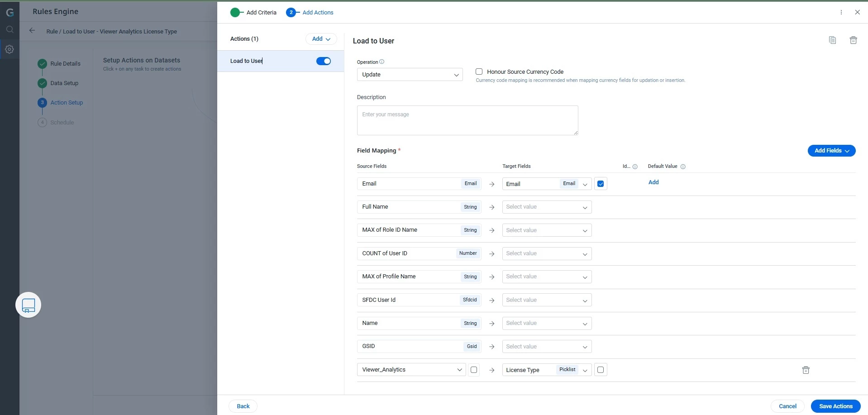
Task: Click the Default Value info icon
Action: [x=683, y=167]
